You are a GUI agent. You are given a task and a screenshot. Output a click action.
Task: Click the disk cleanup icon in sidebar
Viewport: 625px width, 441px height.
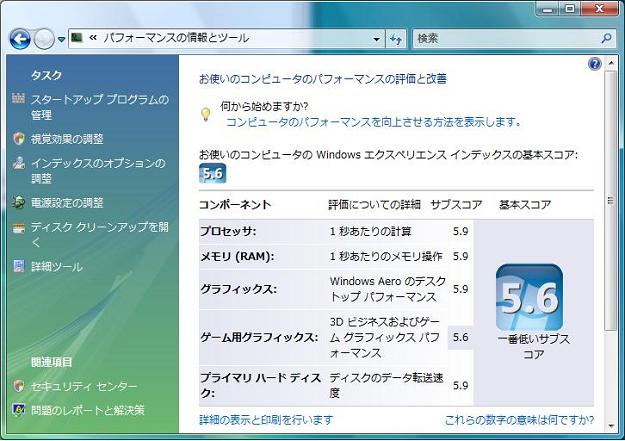pos(18,228)
